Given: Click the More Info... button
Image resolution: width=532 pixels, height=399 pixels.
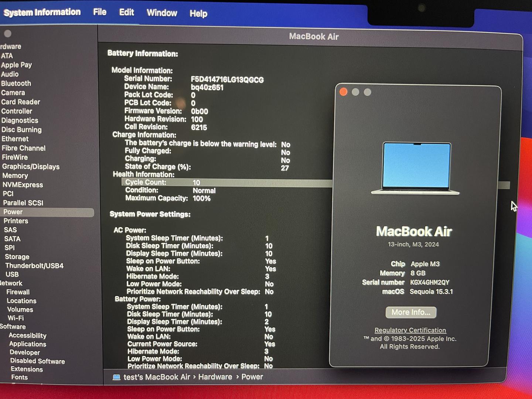Looking at the screenshot, I should pos(411,313).
